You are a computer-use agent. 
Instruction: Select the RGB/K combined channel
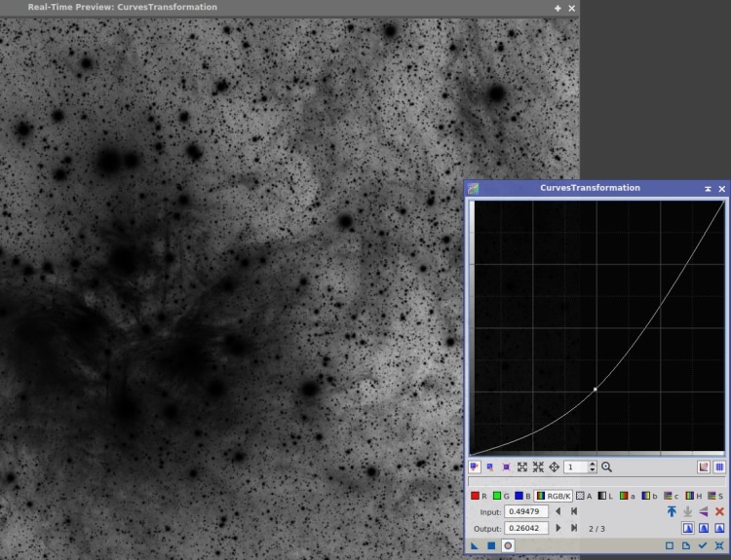tap(554, 496)
